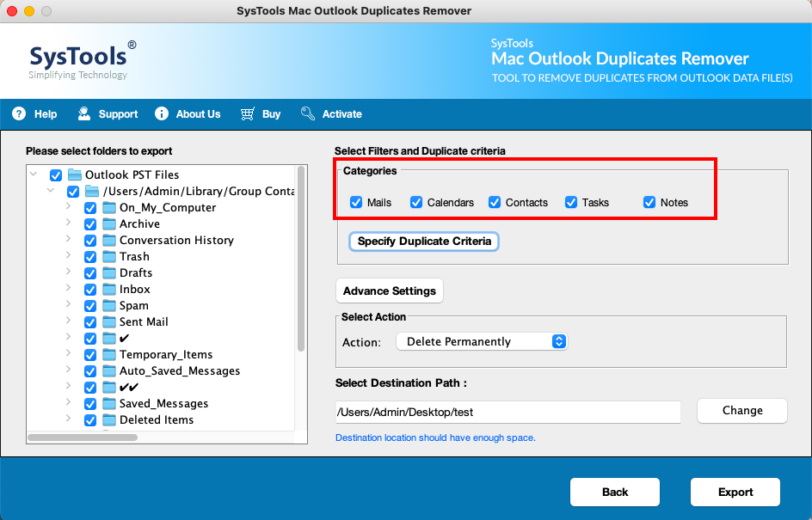Click the Help question mark icon
Image resolution: width=812 pixels, height=520 pixels.
(x=19, y=113)
